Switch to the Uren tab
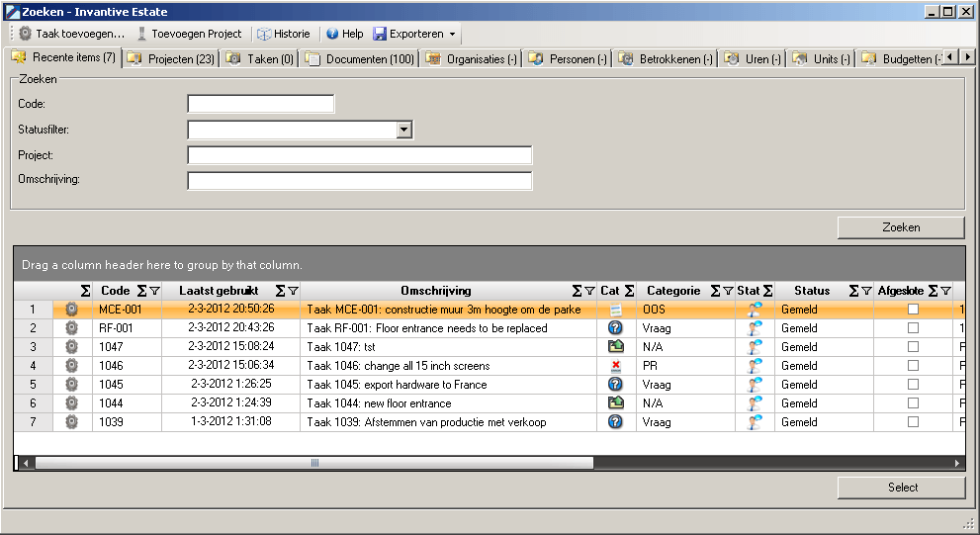This screenshot has width=980, height=535. pos(754,58)
